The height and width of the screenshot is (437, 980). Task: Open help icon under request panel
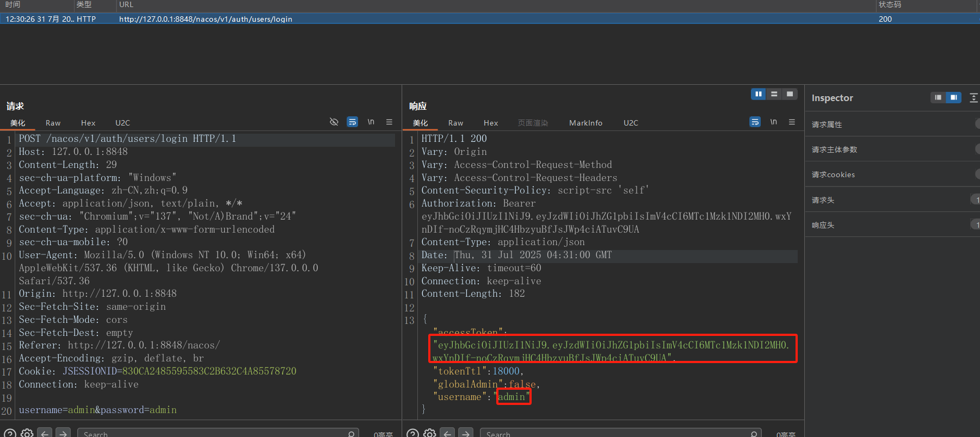pyautogui.click(x=10, y=434)
